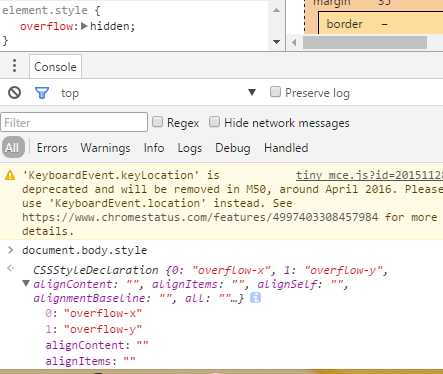Click the document.body.style command entry
443x374 pixels.
tap(85, 250)
